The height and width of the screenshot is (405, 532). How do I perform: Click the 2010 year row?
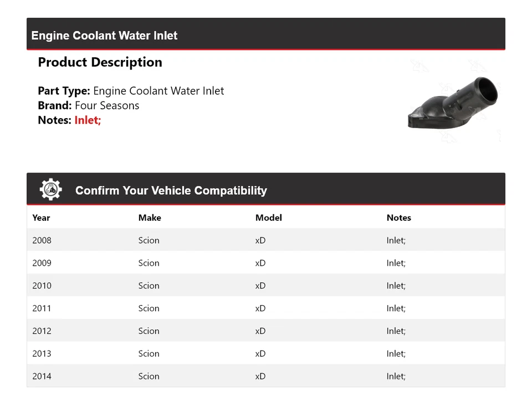point(42,286)
